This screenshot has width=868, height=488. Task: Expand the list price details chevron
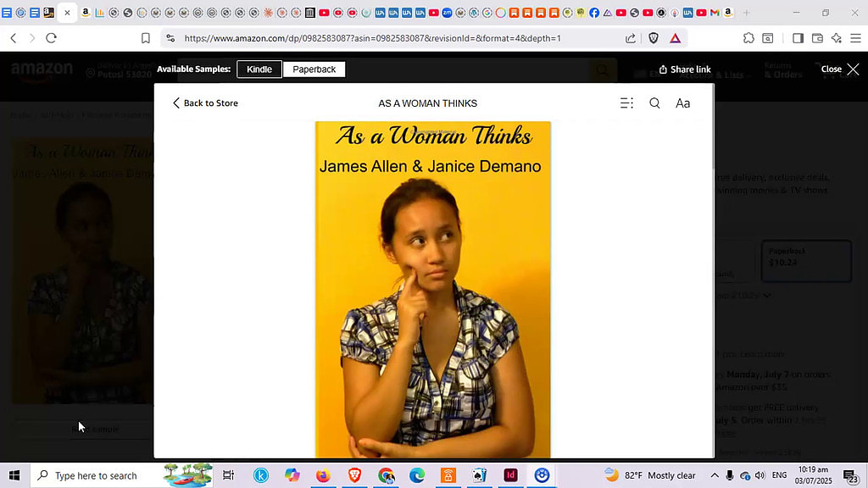767,296
